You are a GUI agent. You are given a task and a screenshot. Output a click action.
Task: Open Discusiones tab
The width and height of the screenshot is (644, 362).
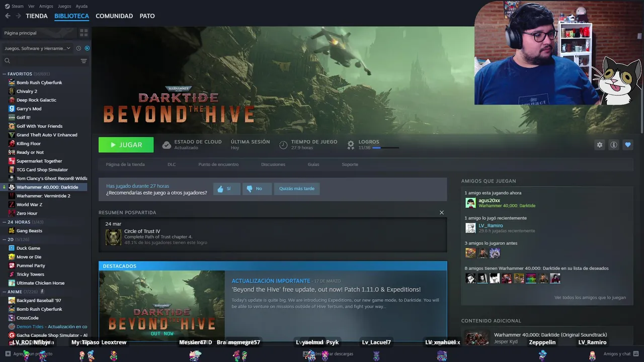pyautogui.click(x=273, y=164)
